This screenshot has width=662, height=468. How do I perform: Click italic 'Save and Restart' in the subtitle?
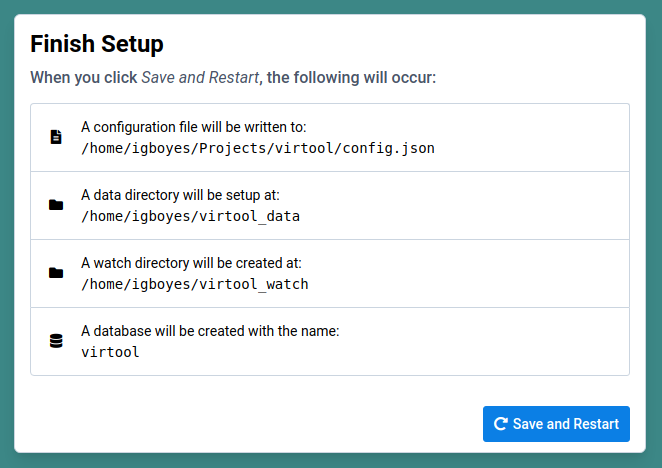pyautogui.click(x=199, y=77)
